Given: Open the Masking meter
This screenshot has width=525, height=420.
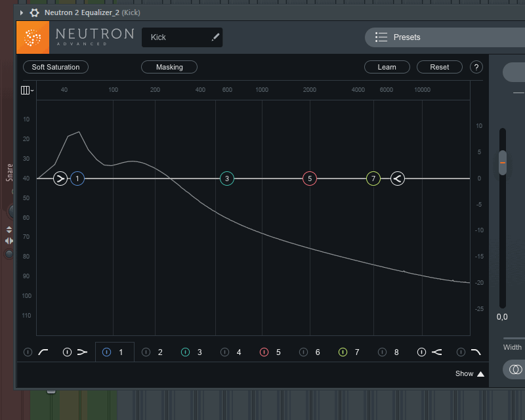Looking at the screenshot, I should [169, 67].
